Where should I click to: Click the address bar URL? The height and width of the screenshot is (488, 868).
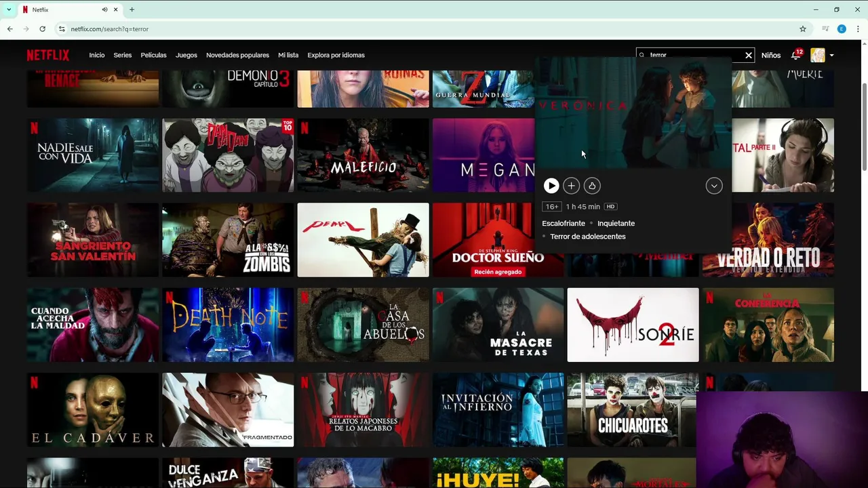click(110, 29)
